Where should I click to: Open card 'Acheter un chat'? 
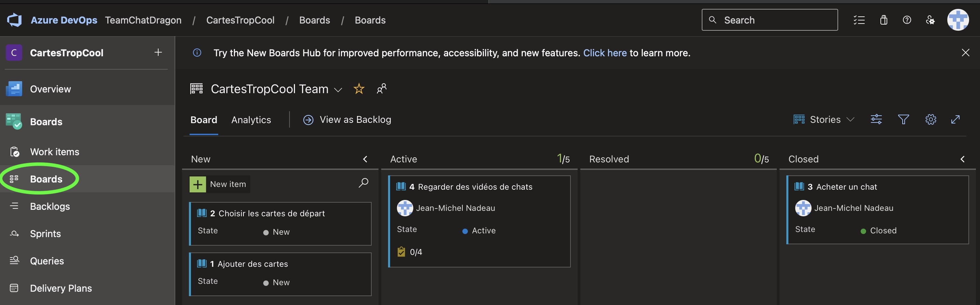846,187
